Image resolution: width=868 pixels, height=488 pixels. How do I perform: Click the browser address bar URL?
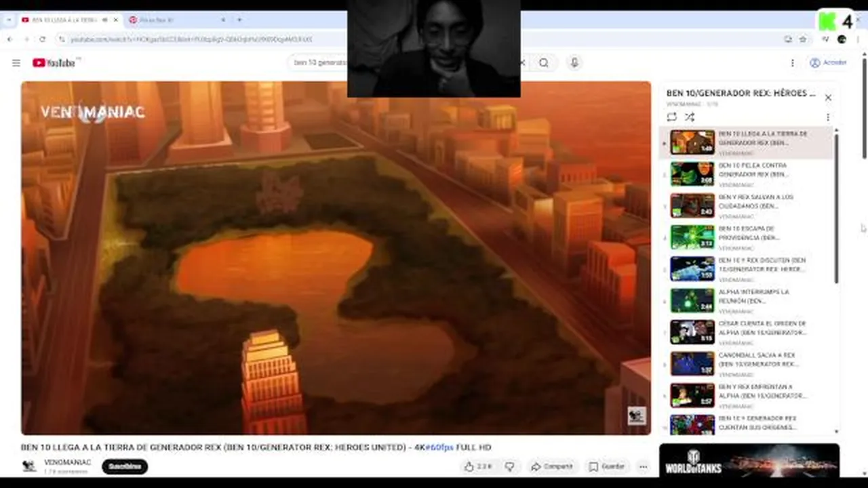pos(191,39)
